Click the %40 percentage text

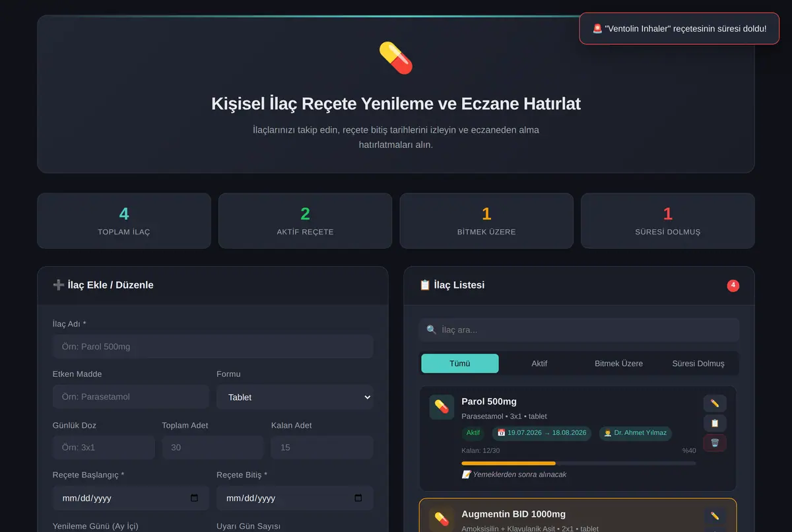pos(689,451)
